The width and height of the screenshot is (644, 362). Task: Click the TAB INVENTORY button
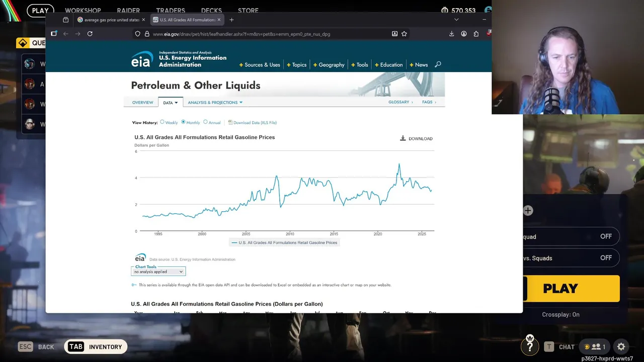(96, 346)
